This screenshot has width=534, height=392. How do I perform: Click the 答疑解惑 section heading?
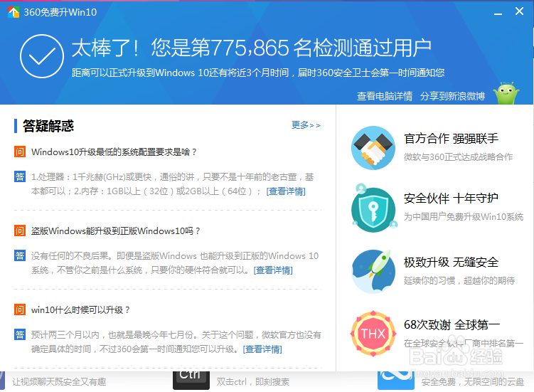(x=48, y=126)
